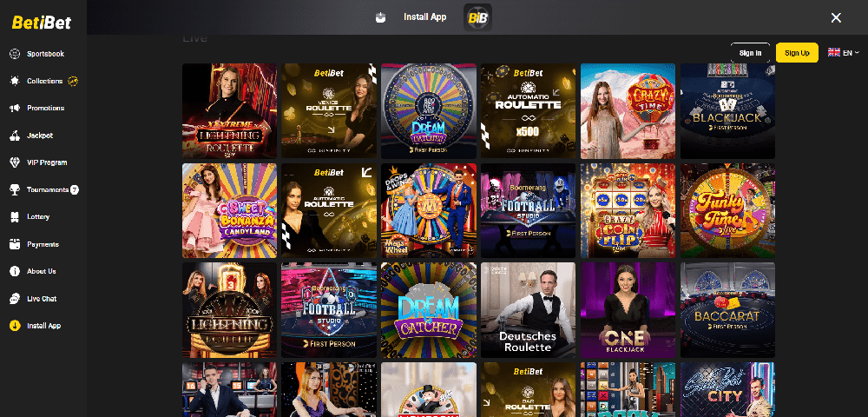This screenshot has height=417, width=868.
Task: Click the Promotions megaphone icon
Action: coord(15,108)
